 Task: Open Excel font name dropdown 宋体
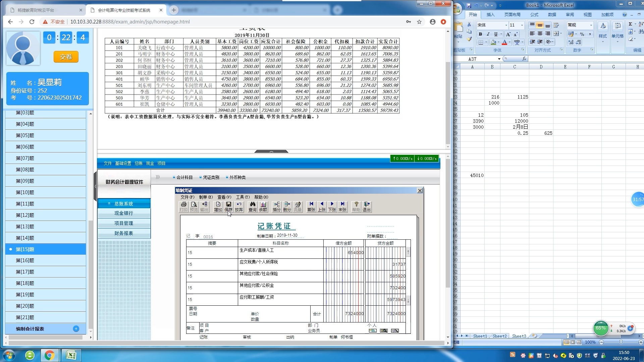506,25
